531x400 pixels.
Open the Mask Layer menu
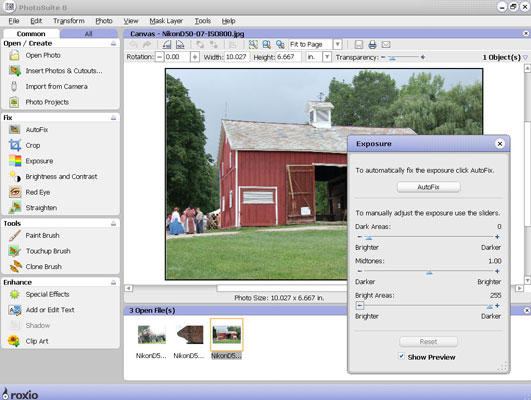166,21
